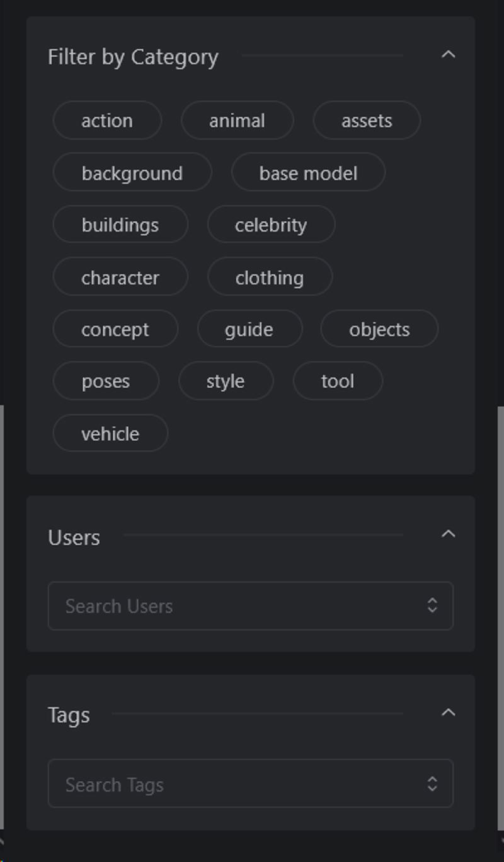The height and width of the screenshot is (862, 504).
Task: Collapse the Users section chevron
Action: [x=448, y=535]
